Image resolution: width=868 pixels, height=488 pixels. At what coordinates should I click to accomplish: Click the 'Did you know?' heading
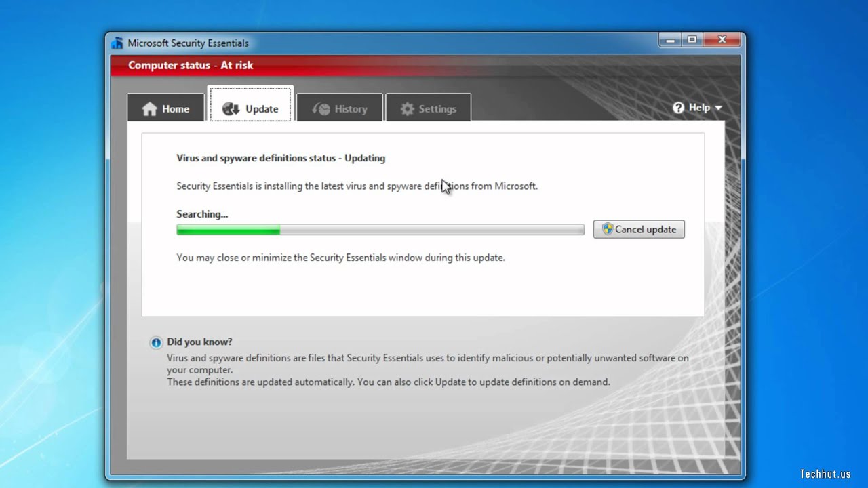pos(199,342)
